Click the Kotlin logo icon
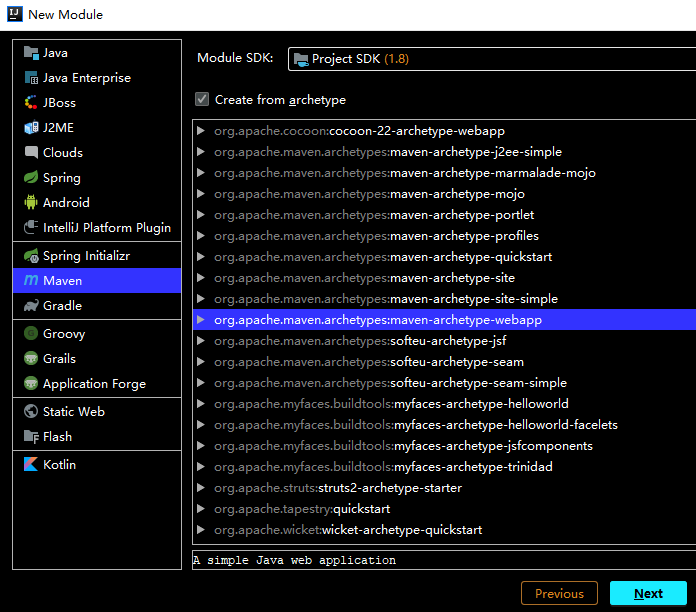Viewport: 696px width, 612px height. click(x=31, y=464)
